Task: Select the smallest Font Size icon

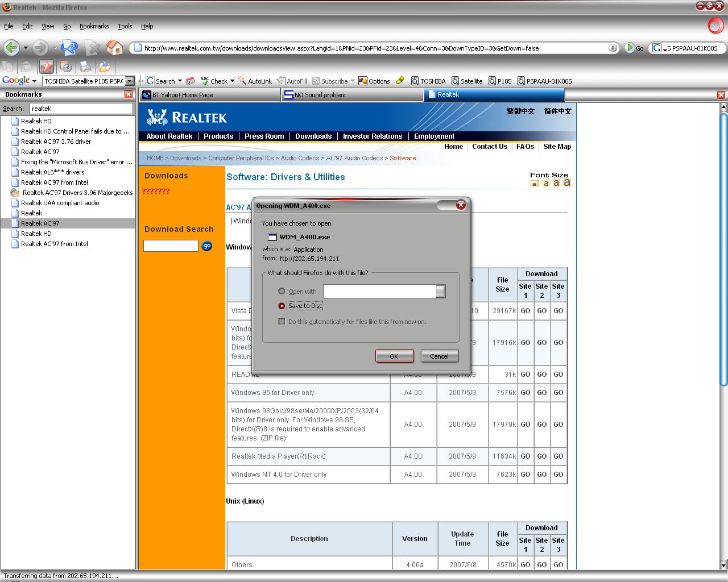Action: coord(534,184)
